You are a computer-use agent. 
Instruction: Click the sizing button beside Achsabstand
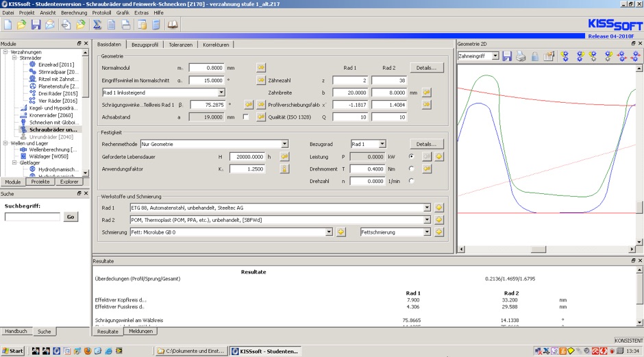pos(261,117)
